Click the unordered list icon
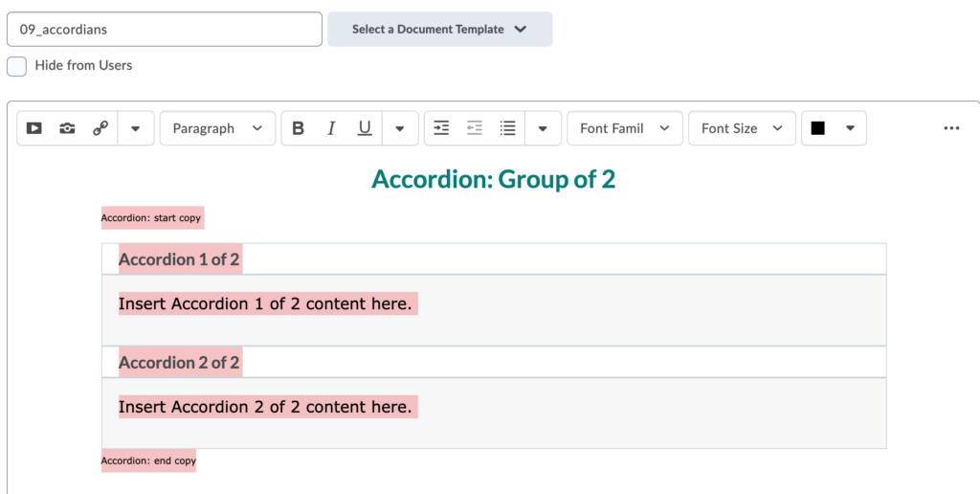The width and height of the screenshot is (980, 494). point(507,128)
